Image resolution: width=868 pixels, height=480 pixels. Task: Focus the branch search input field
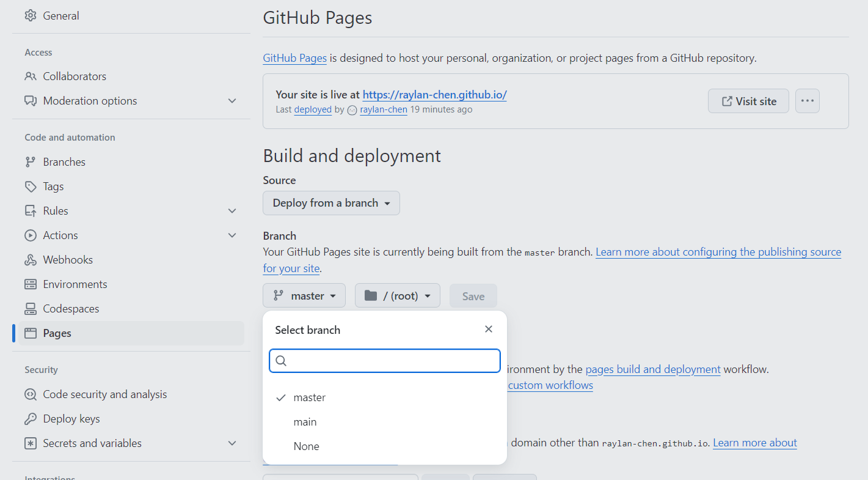(385, 361)
